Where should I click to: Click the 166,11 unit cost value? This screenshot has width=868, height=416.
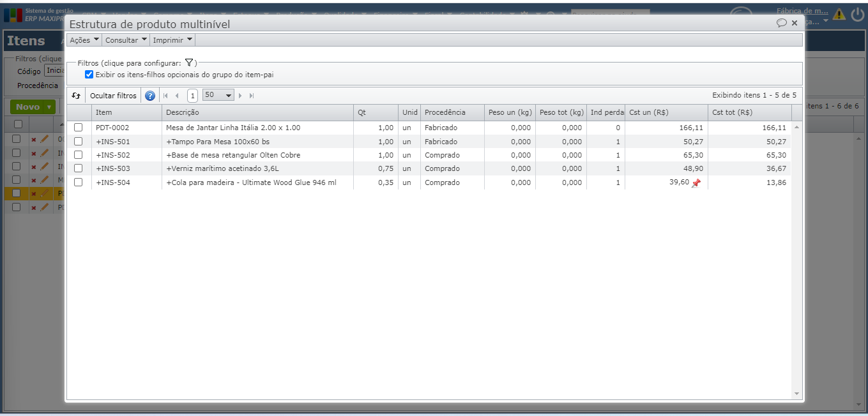point(691,128)
